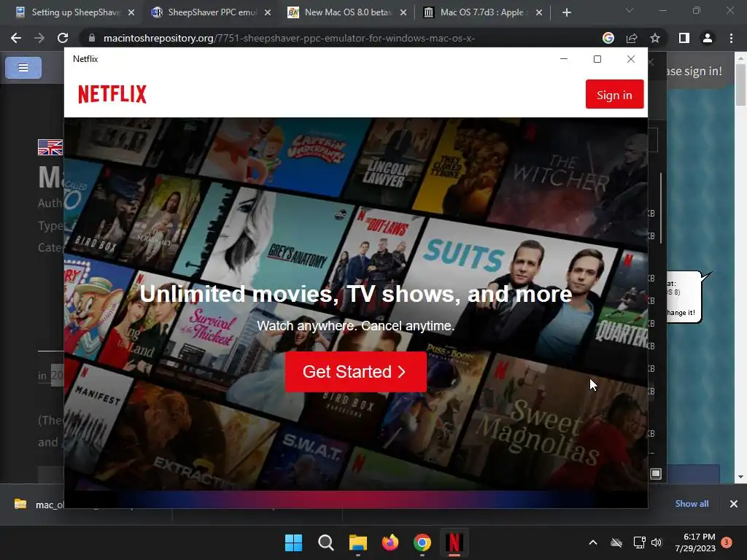The width and height of the screenshot is (747, 560).
Task: Click the share page icon in Chrome
Action: (x=632, y=38)
